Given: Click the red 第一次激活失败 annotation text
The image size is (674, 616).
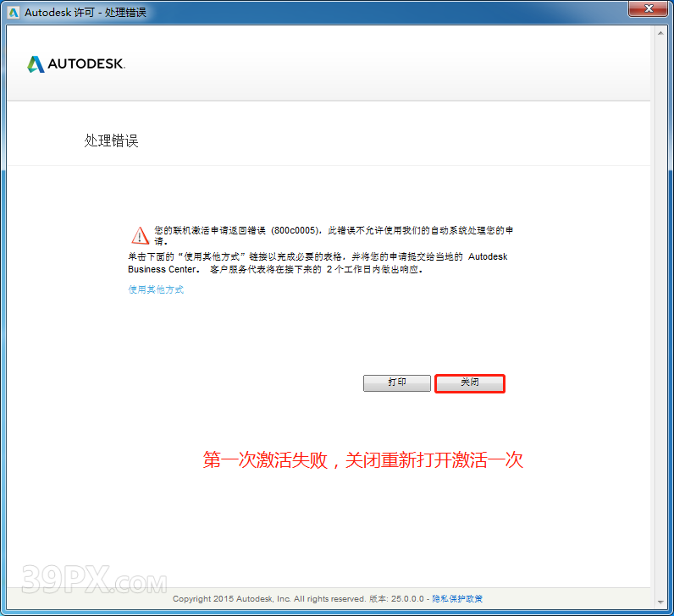Looking at the screenshot, I should click(362, 460).
